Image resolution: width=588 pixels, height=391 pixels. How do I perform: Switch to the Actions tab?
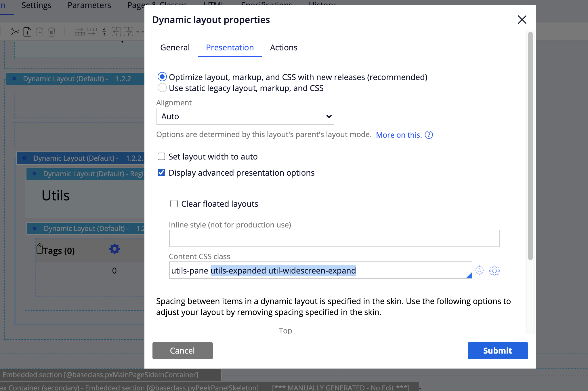tap(284, 48)
